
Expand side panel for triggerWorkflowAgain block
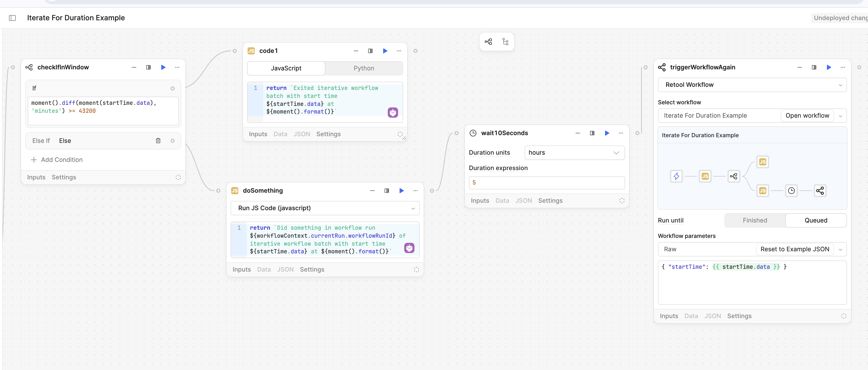point(814,68)
